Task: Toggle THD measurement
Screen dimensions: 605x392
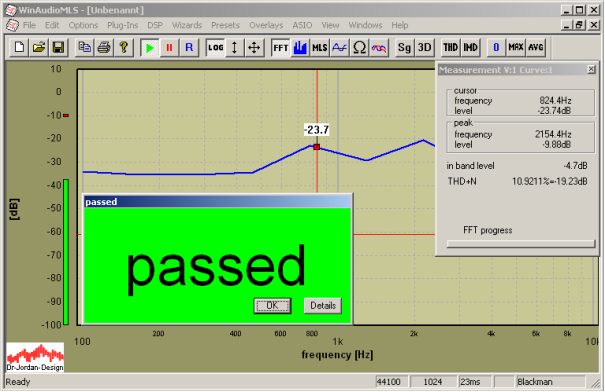Action: click(x=450, y=47)
